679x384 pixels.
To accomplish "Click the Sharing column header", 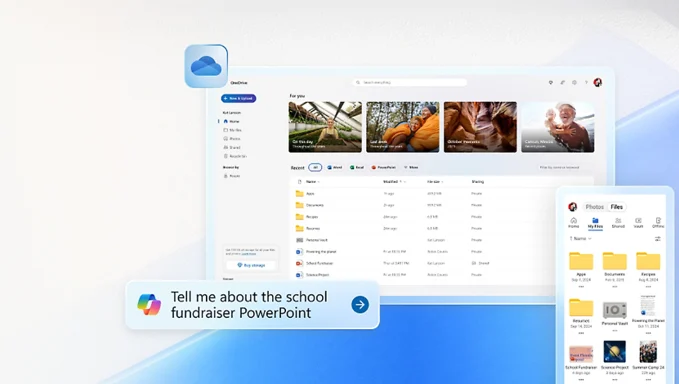I will click(x=478, y=182).
